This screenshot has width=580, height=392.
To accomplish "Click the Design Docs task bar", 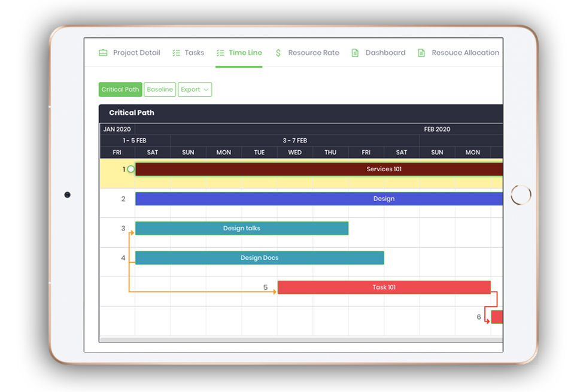I will click(x=259, y=258).
